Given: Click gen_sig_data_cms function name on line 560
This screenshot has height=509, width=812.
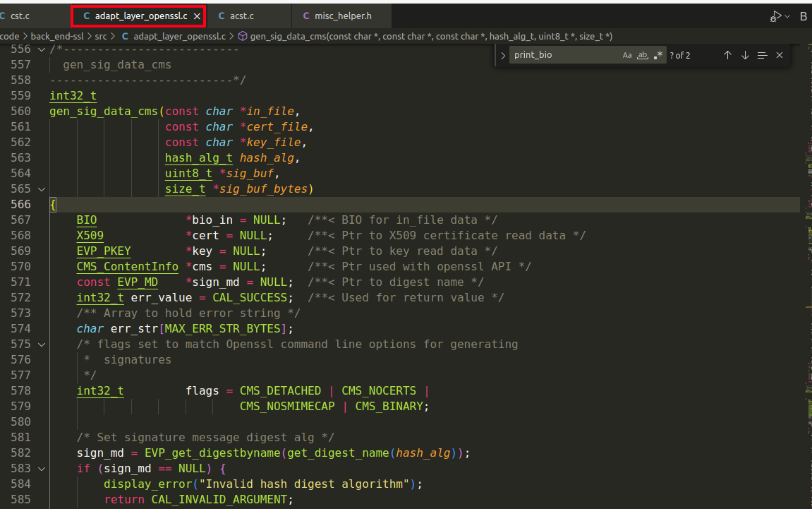Looking at the screenshot, I should point(104,112).
